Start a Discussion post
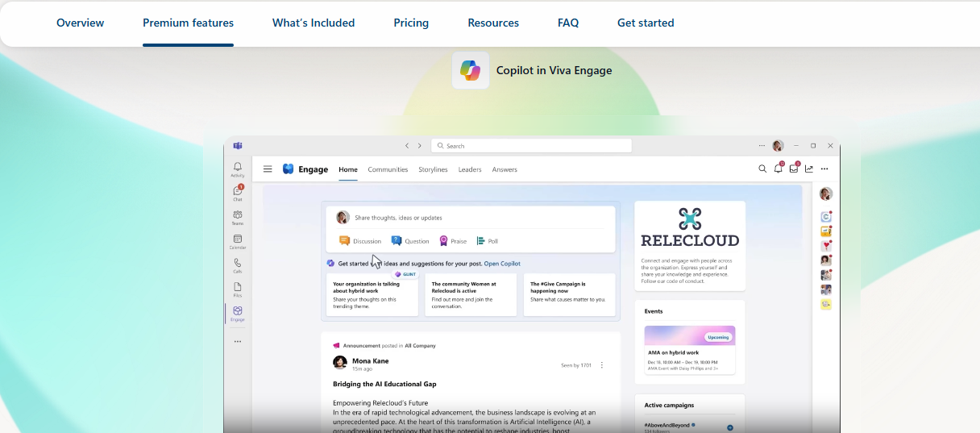Screen dimensions: 980x433 pos(360,241)
